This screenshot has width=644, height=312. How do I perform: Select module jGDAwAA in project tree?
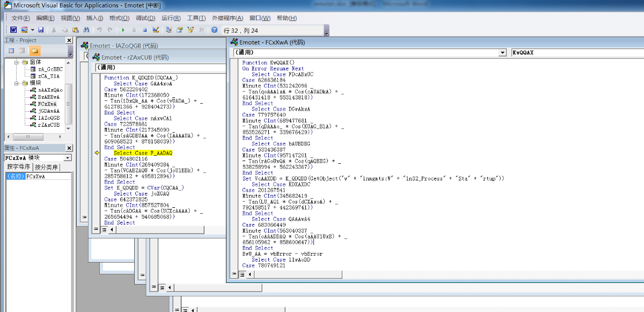click(49, 111)
